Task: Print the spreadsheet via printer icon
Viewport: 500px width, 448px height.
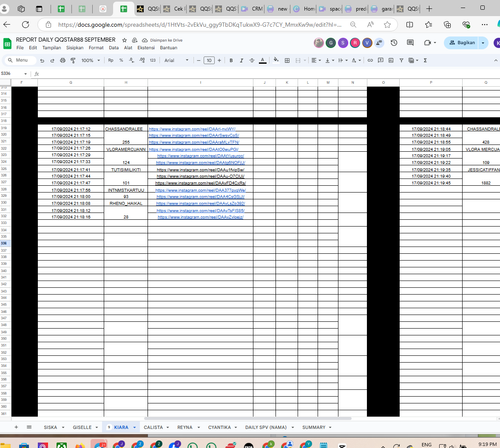Action: pos(63,61)
